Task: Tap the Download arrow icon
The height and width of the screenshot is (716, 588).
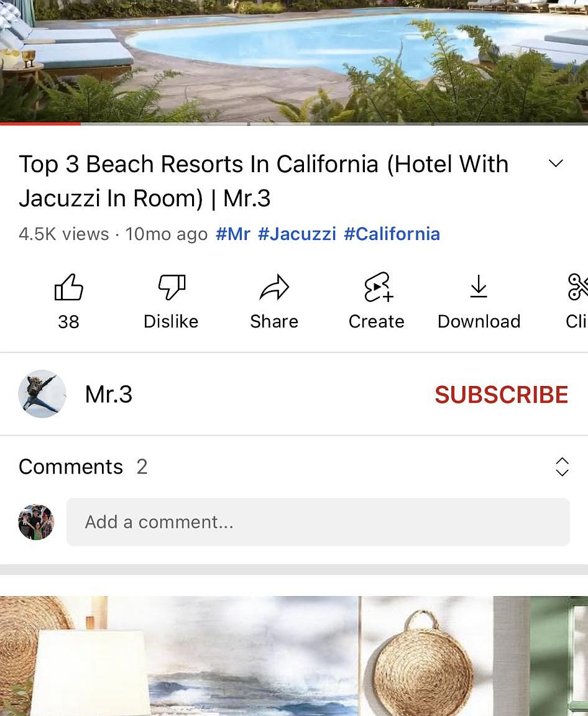Action: 479,287
